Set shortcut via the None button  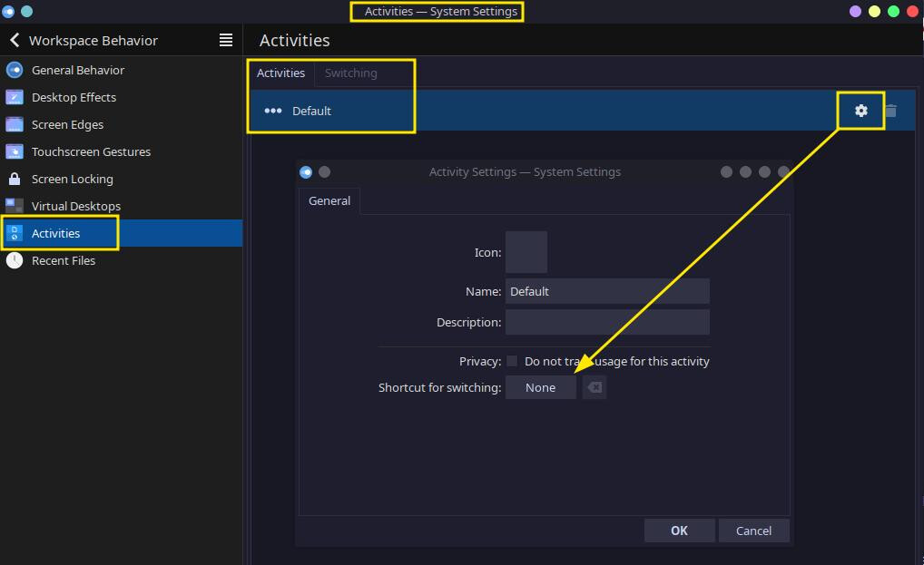(x=540, y=387)
